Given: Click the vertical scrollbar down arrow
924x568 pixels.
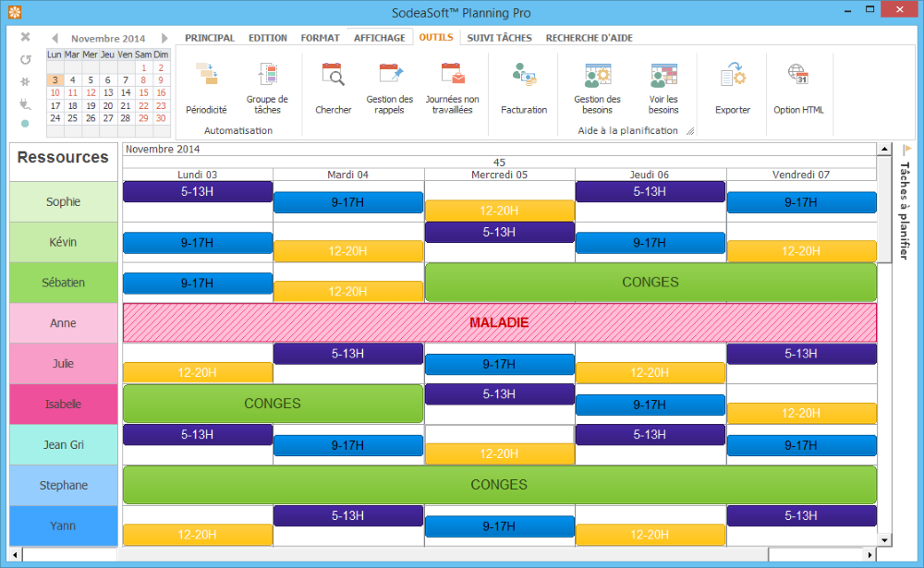Looking at the screenshot, I should click(884, 539).
